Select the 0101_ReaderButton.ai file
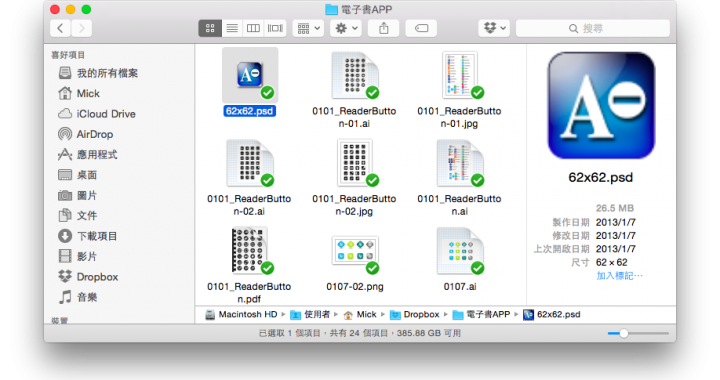Viewport: 720px width, 380px height. (460, 163)
